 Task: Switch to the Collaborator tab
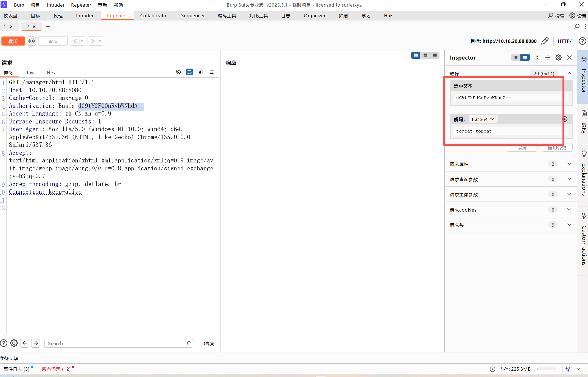click(x=154, y=16)
